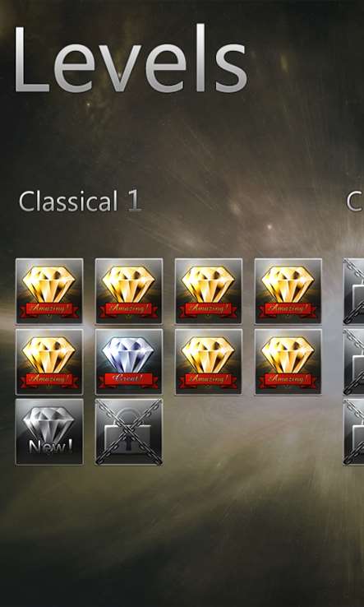This screenshot has width=364, height=607.
Task: Tap the middle locked level in next section
Action: tap(353, 362)
